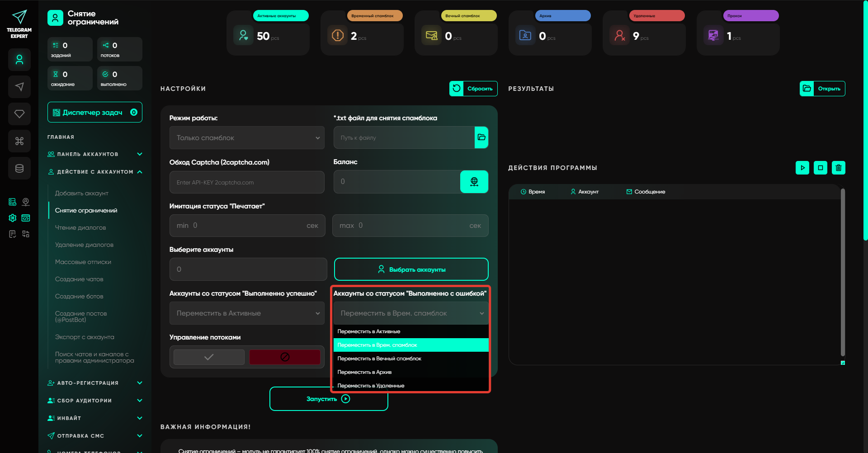Click the 2captcha API-KEY input field
Viewport: 868px width, 453px height.
tap(247, 182)
